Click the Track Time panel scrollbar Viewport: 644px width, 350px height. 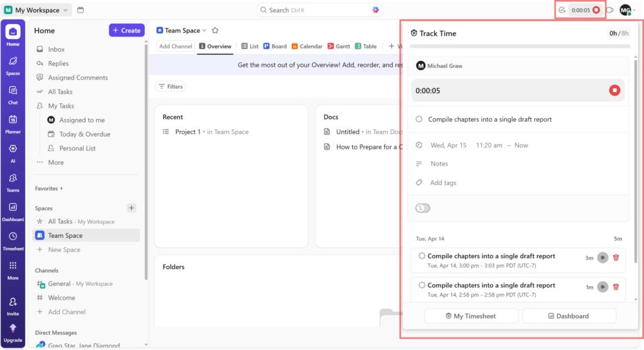click(x=635, y=161)
